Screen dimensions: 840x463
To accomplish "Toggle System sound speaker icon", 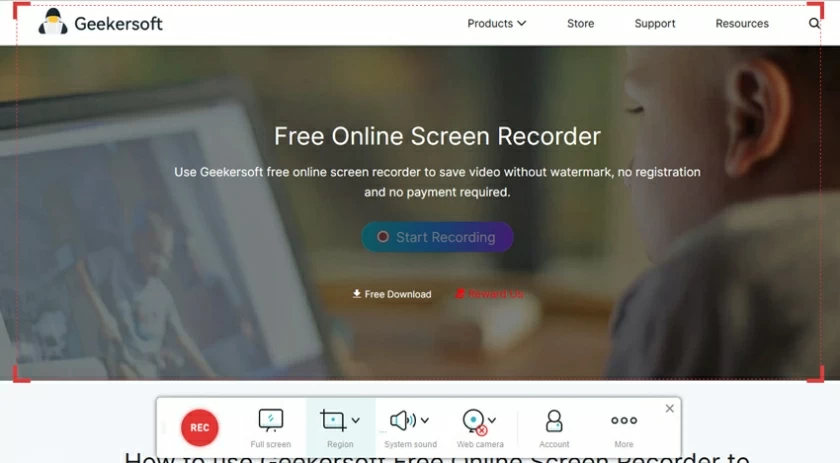I will (x=403, y=420).
